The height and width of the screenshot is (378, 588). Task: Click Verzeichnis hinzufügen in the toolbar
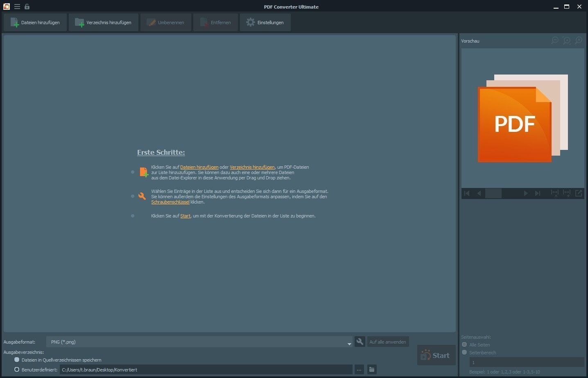point(104,23)
